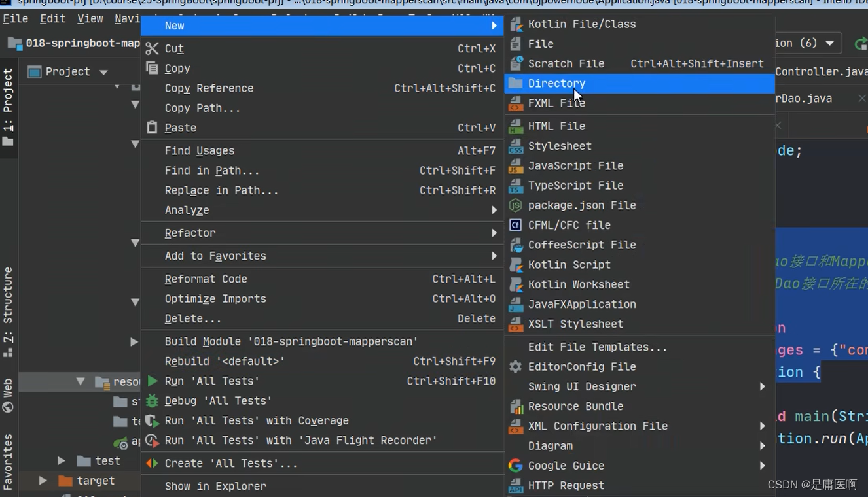The image size is (868, 497).
Task: Click the EditorConfig File gear icon
Action: [516, 367]
